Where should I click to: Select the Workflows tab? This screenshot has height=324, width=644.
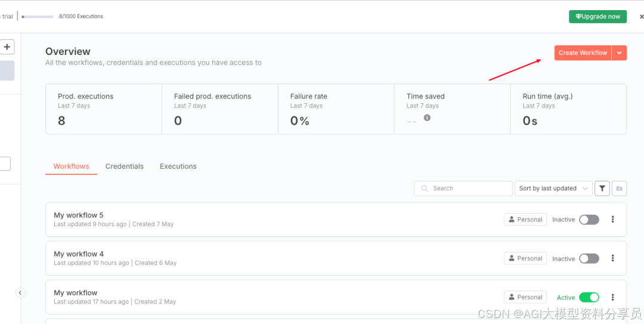coord(71,166)
